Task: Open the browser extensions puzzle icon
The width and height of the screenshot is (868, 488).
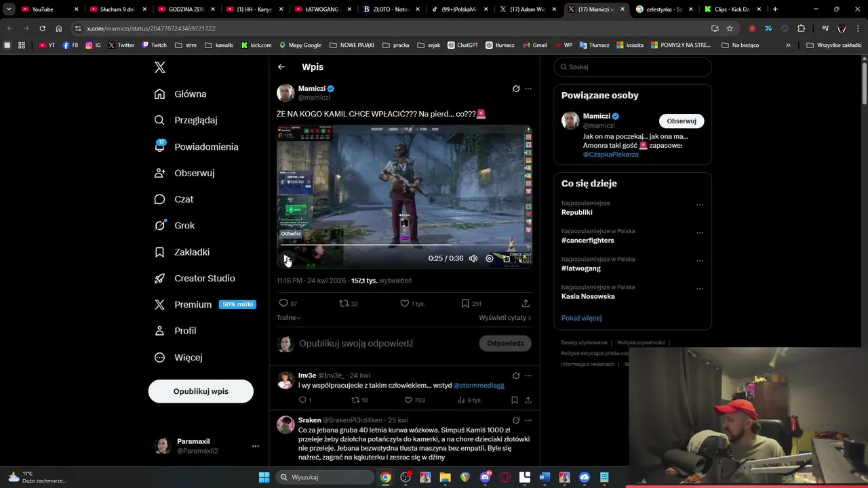Action: [802, 28]
